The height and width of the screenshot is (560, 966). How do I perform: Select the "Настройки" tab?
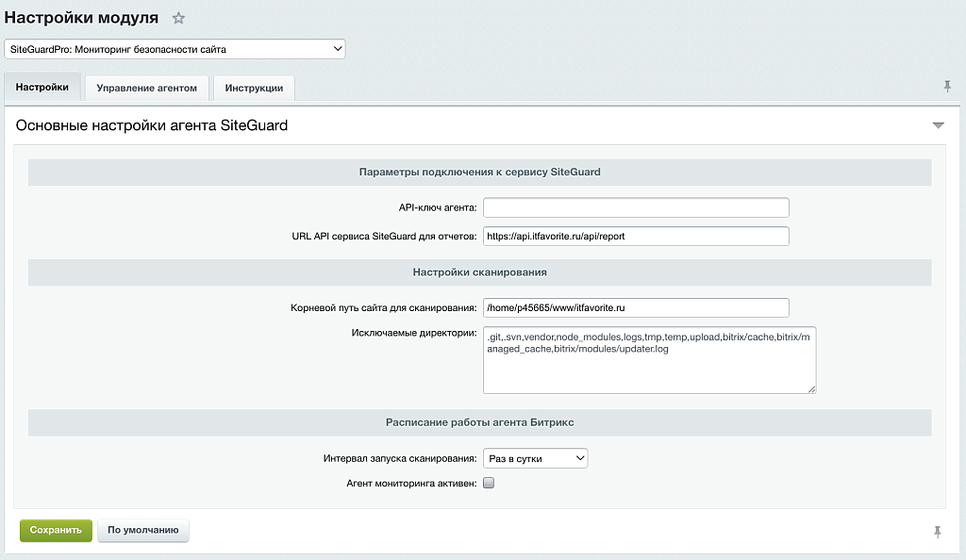42,87
